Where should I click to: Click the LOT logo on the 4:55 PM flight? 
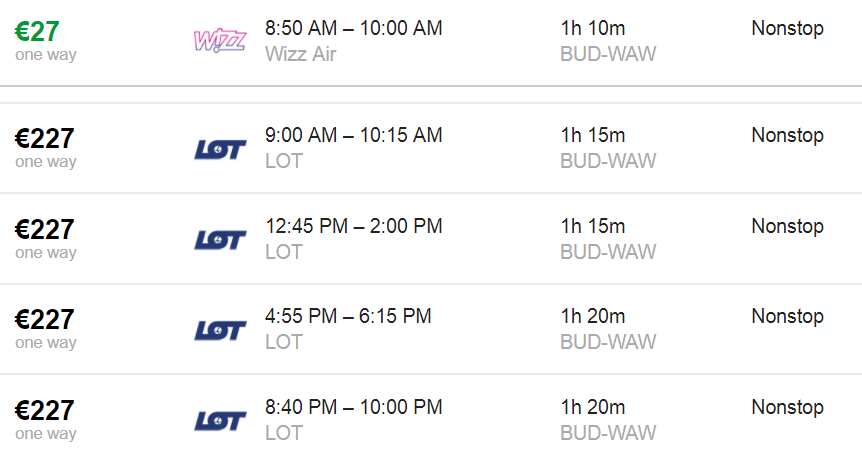pyautogui.click(x=220, y=330)
